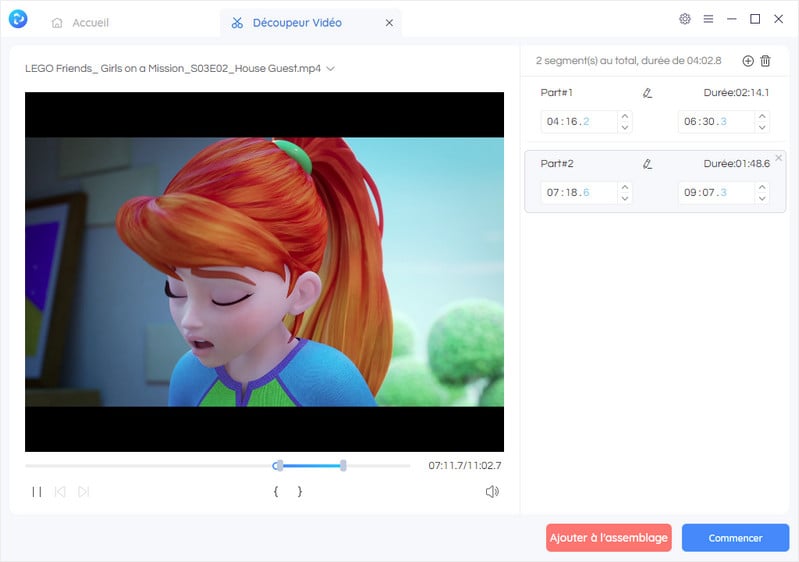Pause the video playback
Image resolution: width=799 pixels, height=562 pixels.
click(x=37, y=492)
